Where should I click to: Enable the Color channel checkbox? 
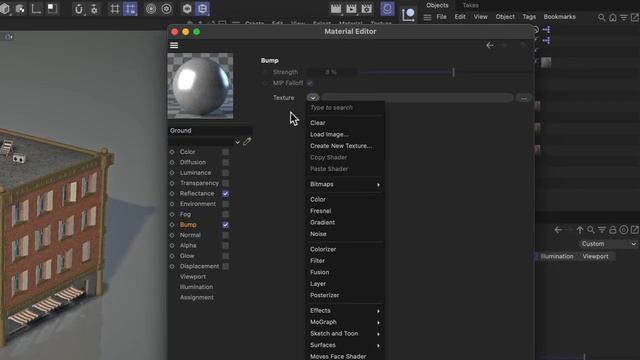(x=225, y=152)
